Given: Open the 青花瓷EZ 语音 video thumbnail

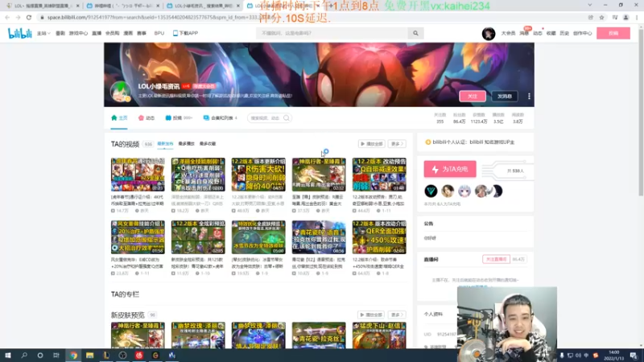Looking at the screenshot, I should pos(319,237).
